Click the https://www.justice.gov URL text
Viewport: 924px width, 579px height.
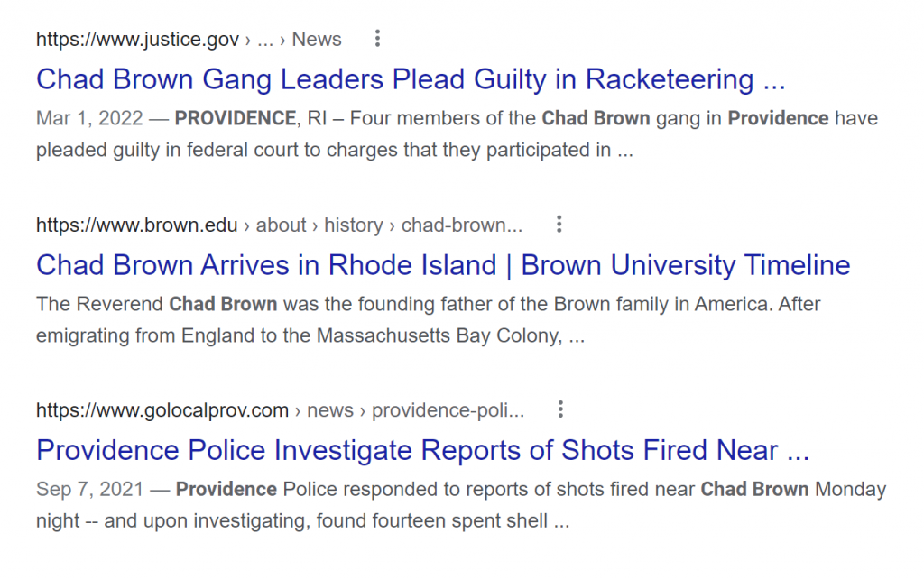137,40
